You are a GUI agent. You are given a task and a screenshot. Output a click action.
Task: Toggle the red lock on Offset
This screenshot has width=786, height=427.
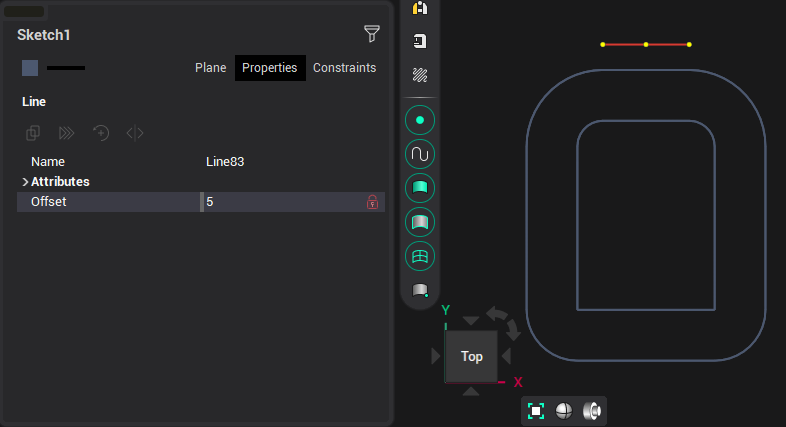point(372,202)
